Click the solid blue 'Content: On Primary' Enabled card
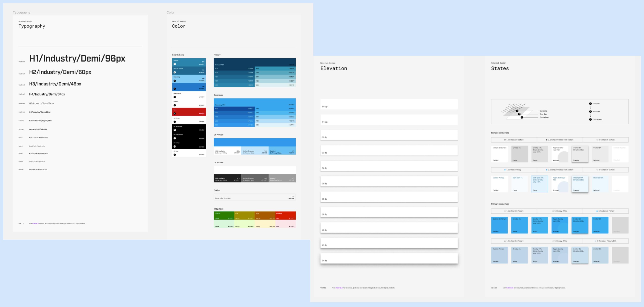This screenshot has width=644, height=307. point(500,225)
